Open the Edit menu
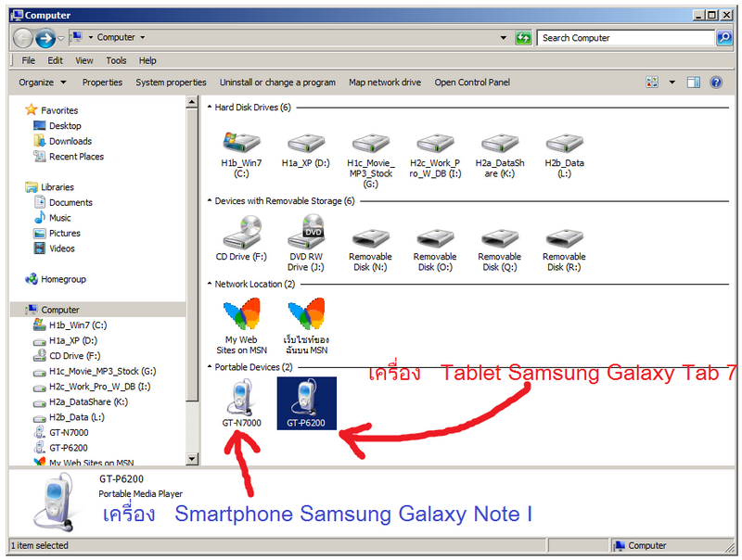This screenshot has height=560, width=742. (x=55, y=60)
